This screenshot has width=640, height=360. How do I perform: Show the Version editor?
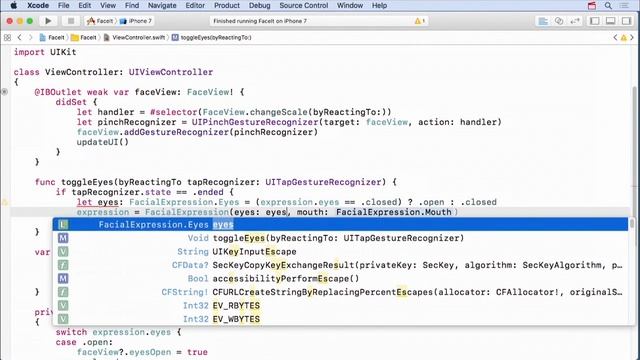[575, 21]
